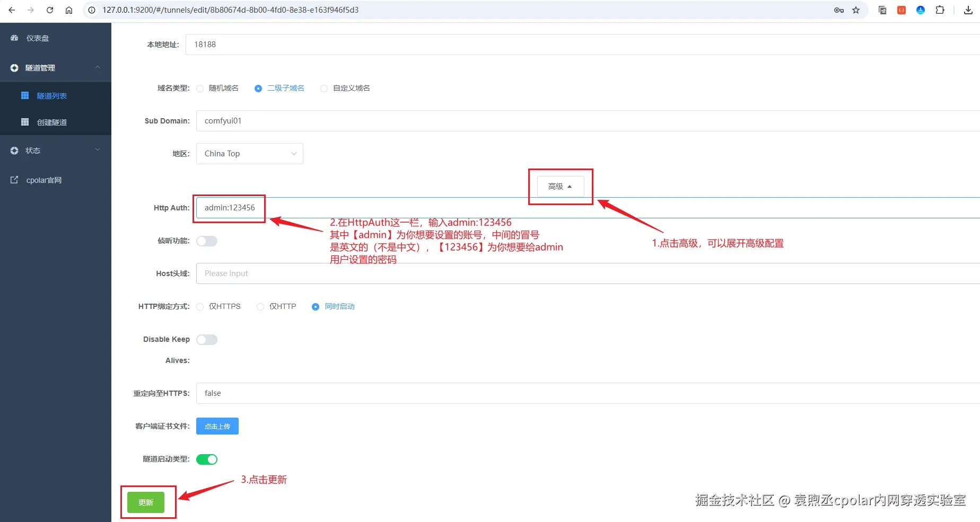Expand the 状态 submenu arrow
980x522 pixels.
pos(98,150)
